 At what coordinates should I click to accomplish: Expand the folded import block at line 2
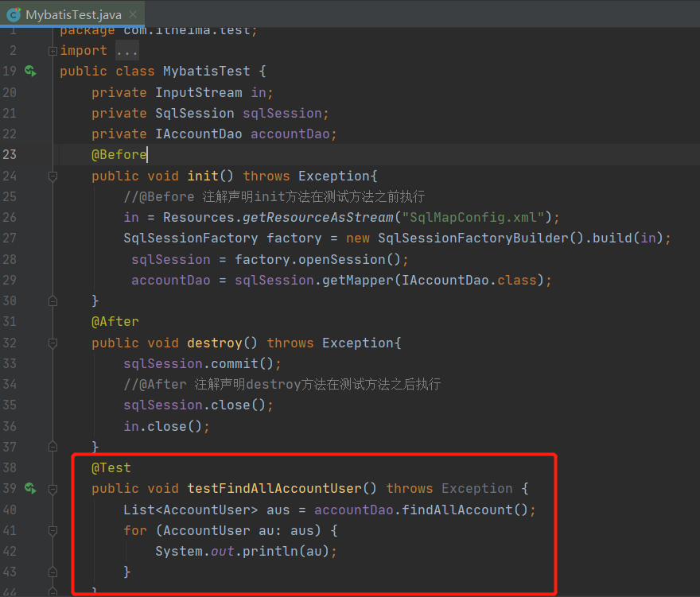pos(52,51)
